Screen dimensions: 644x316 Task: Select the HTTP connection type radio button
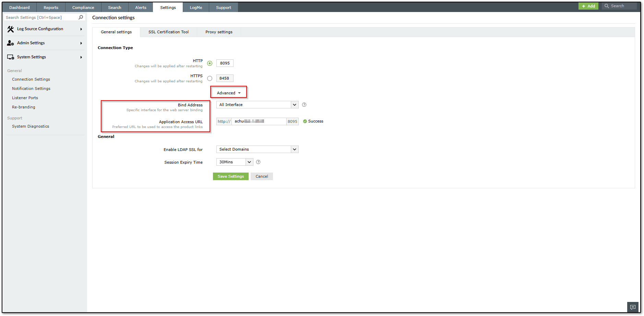pyautogui.click(x=210, y=63)
